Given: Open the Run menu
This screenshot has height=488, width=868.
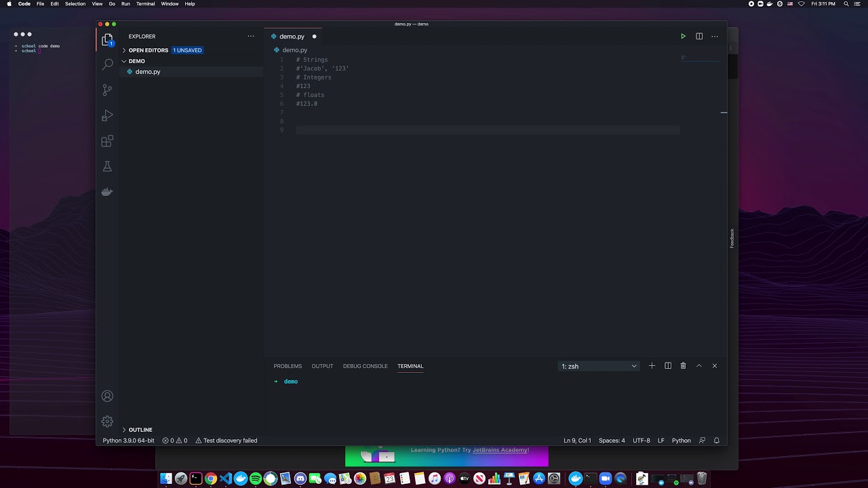Looking at the screenshot, I should [125, 4].
